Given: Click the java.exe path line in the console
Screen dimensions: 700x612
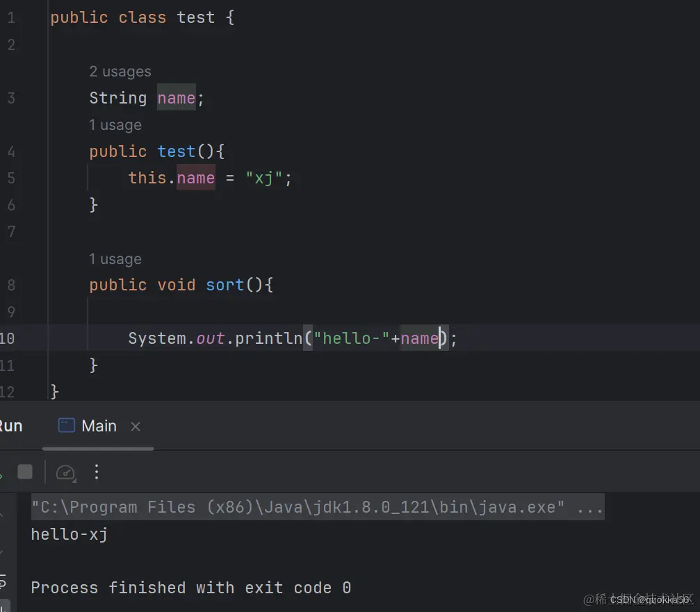Looking at the screenshot, I should click(x=318, y=507).
